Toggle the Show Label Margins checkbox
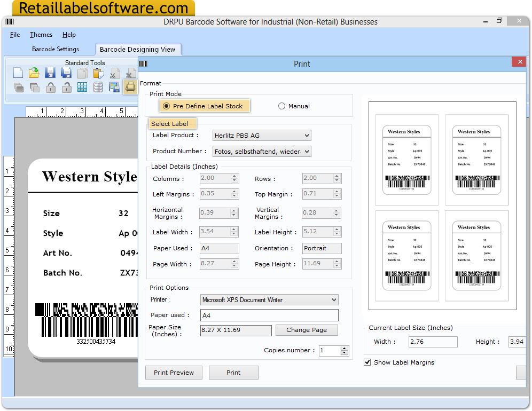Screen dimensions: 532x411 [x=367, y=362]
